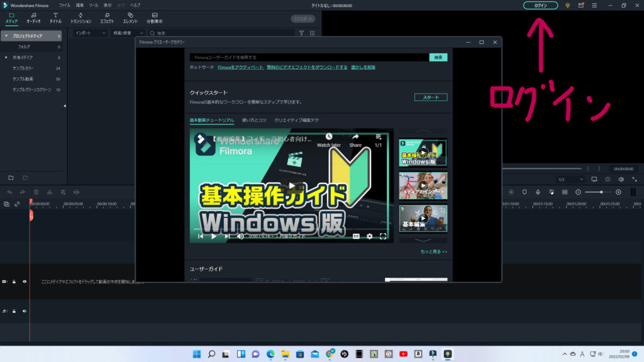This screenshot has width=644, height=362.
Task: Zoom in the timeline with the plus icon
Action: tap(619, 192)
